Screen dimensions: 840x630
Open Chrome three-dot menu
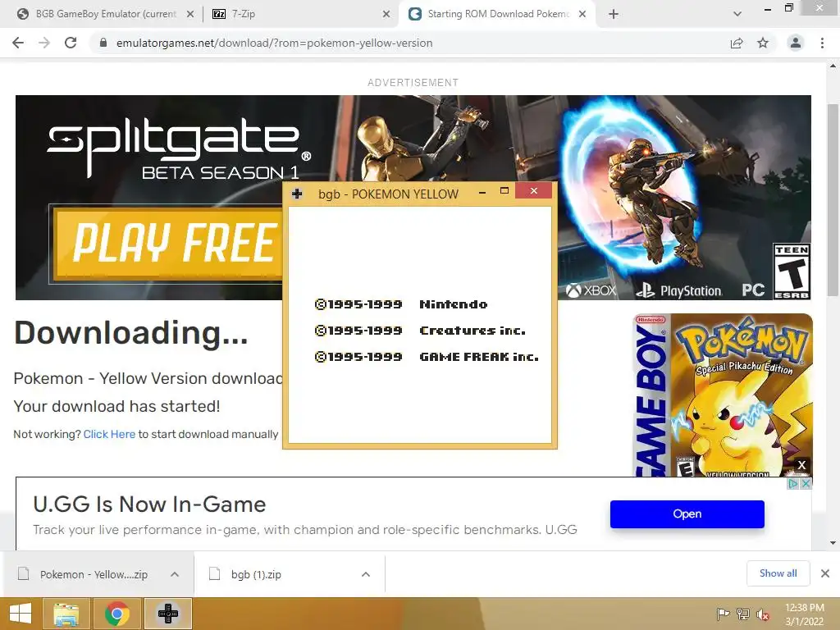(822, 43)
